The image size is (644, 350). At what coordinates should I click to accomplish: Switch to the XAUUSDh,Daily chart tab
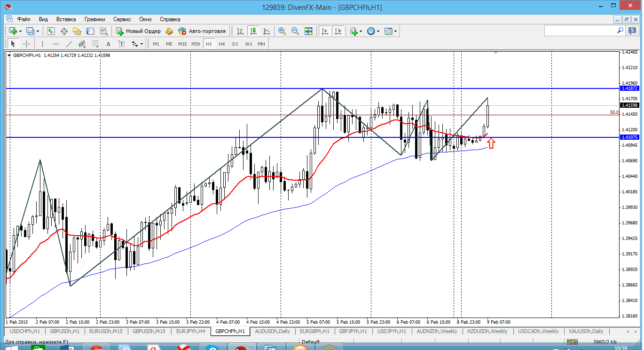coord(586,331)
